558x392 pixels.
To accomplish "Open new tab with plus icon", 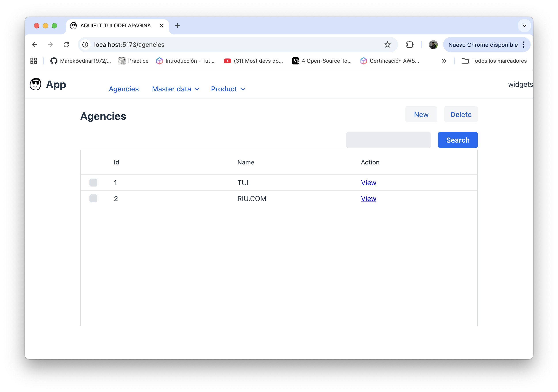I will 177,26.
